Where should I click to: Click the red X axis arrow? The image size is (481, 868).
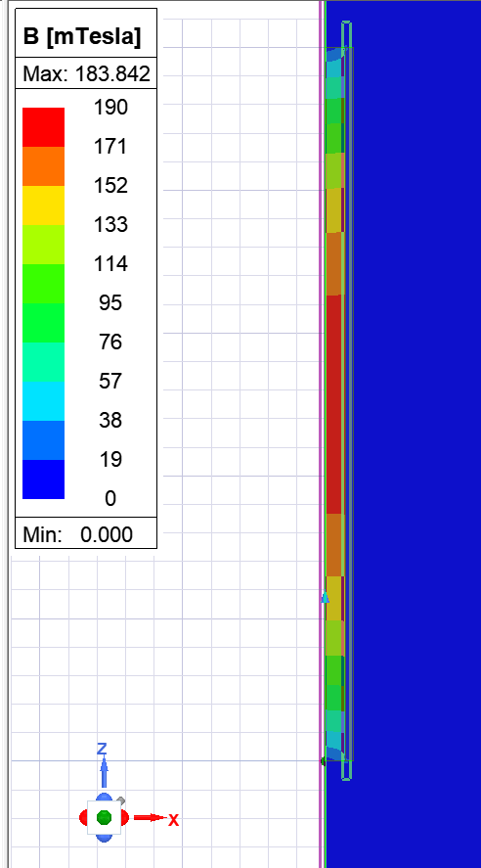[156, 818]
